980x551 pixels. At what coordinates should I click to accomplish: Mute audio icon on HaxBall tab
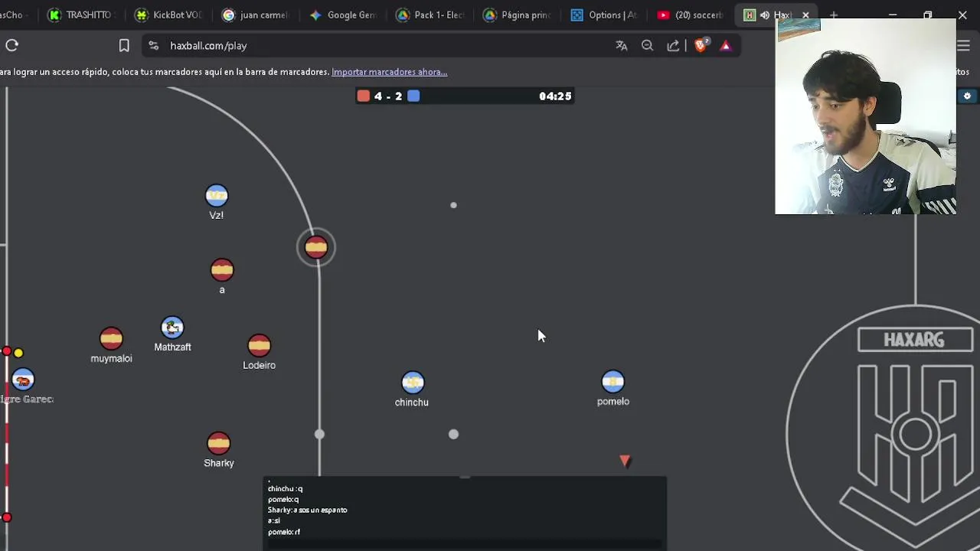[x=765, y=15]
